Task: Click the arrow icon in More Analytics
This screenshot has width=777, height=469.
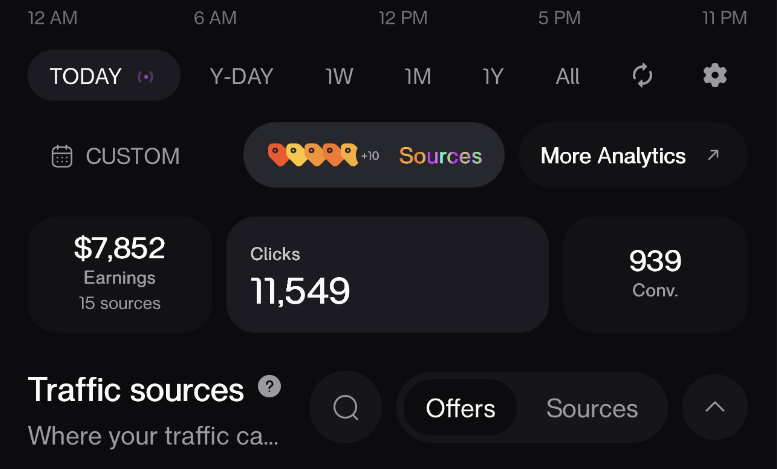Action: click(x=713, y=155)
